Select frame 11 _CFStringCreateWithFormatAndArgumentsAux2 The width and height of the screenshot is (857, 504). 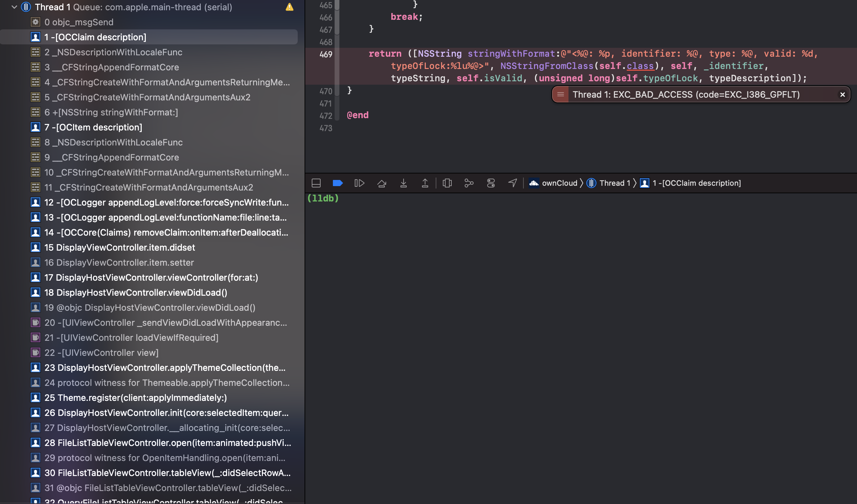pyautogui.click(x=149, y=187)
